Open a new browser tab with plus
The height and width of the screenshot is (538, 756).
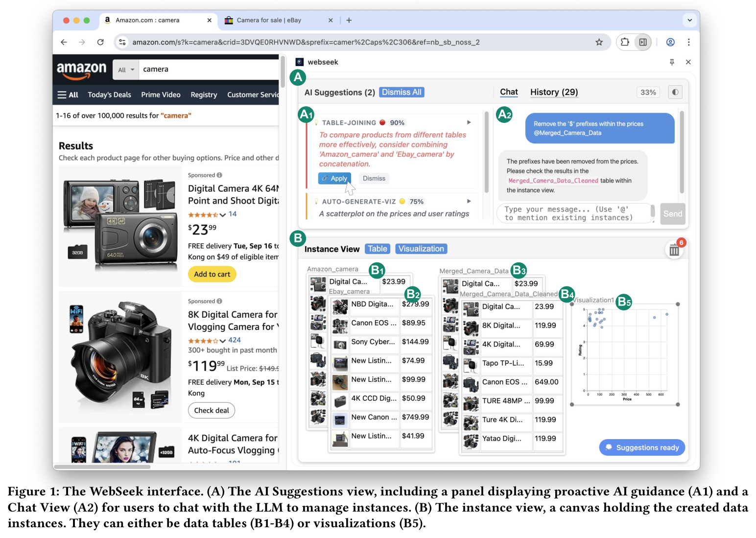pyautogui.click(x=349, y=20)
